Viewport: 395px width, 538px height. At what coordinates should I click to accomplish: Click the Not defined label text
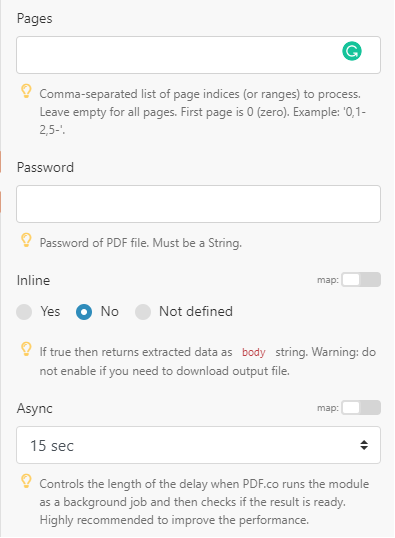click(196, 312)
